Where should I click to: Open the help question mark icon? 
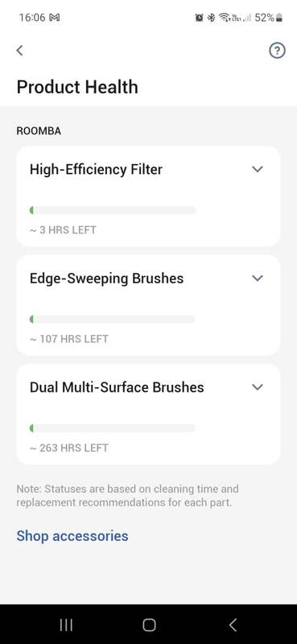278,51
